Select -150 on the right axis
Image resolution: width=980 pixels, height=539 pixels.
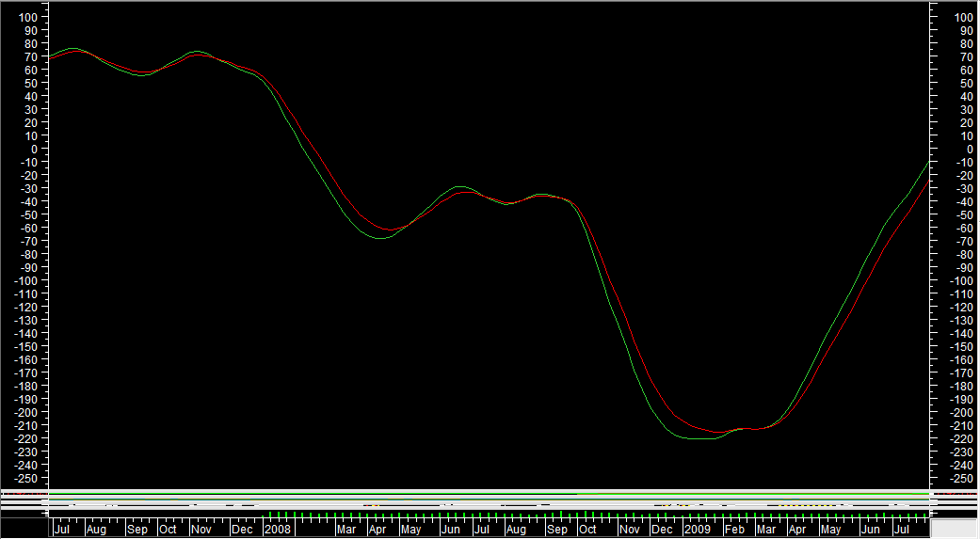[961, 346]
